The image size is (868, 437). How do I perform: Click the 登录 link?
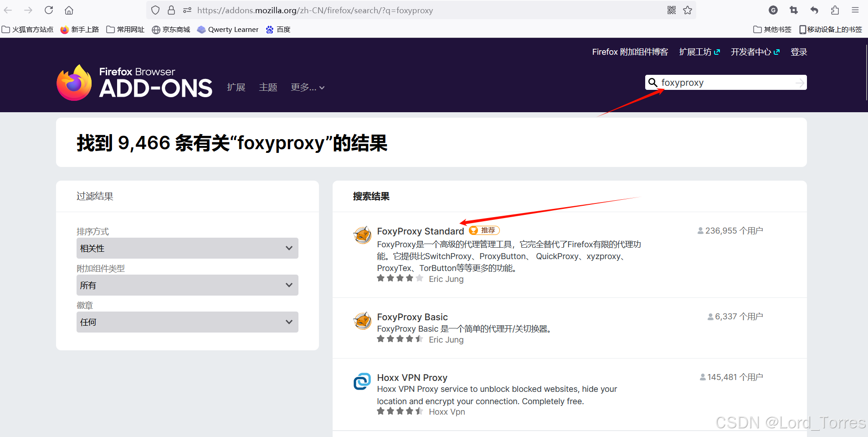point(799,52)
